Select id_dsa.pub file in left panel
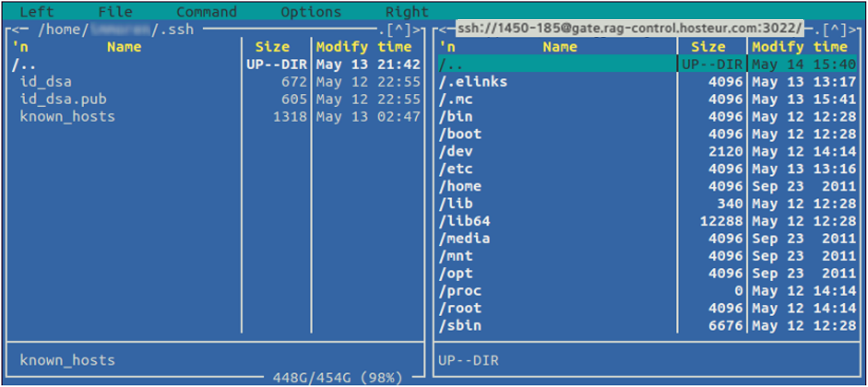Viewport: 868px width, 387px height. tap(63, 99)
